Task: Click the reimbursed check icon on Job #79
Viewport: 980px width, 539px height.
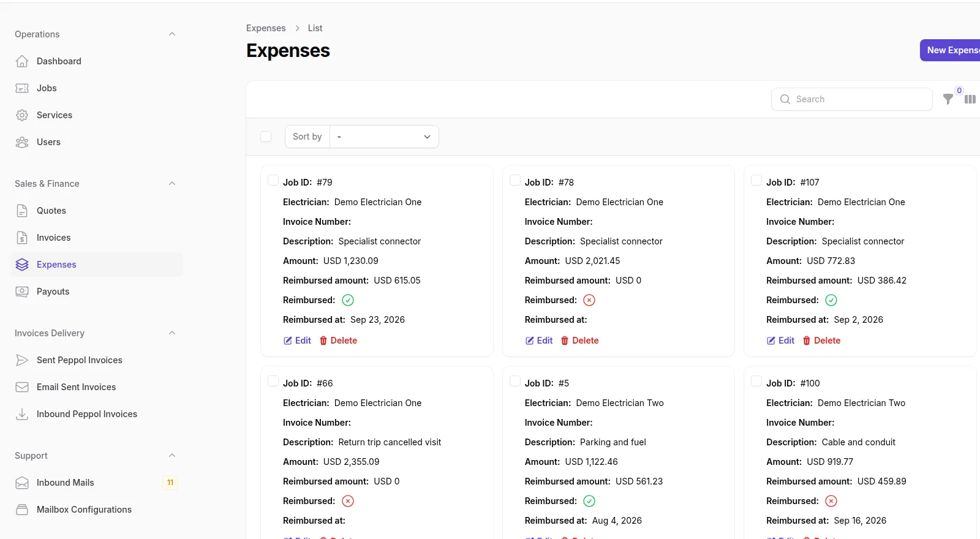Action: 348,300
